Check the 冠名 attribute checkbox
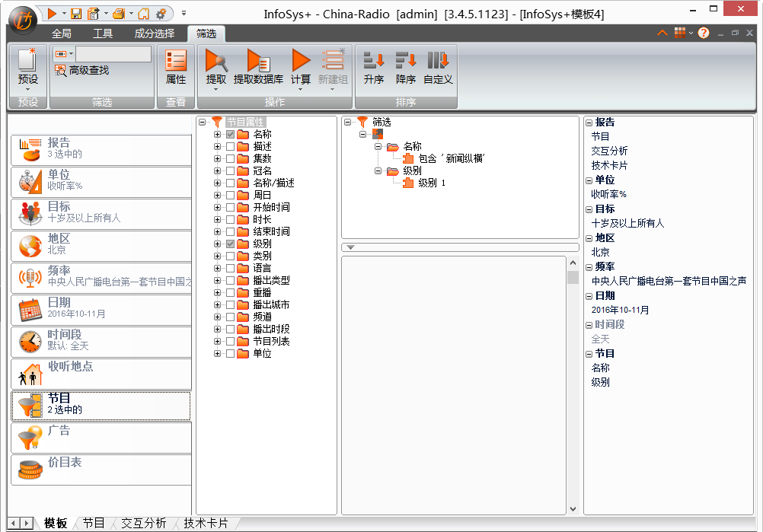The image size is (763, 532). pos(231,170)
